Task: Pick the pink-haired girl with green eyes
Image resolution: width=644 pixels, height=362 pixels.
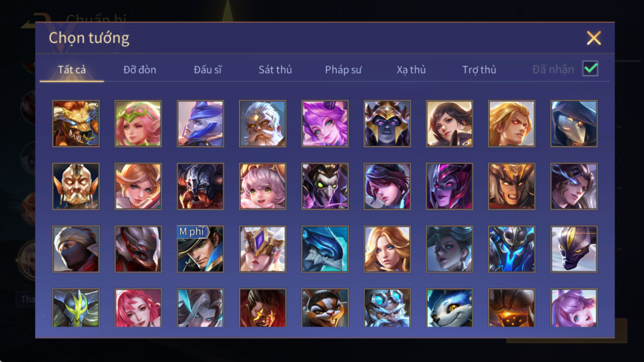Action: pos(262,186)
